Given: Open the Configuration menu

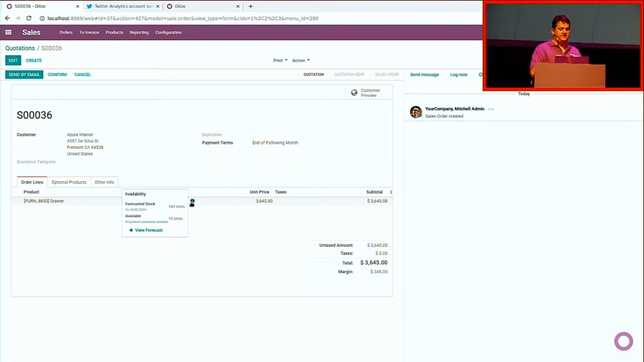Looking at the screenshot, I should 168,33.
